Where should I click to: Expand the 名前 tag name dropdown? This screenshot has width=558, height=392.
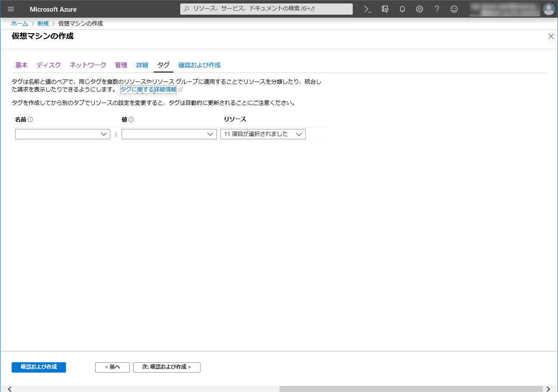(x=63, y=134)
